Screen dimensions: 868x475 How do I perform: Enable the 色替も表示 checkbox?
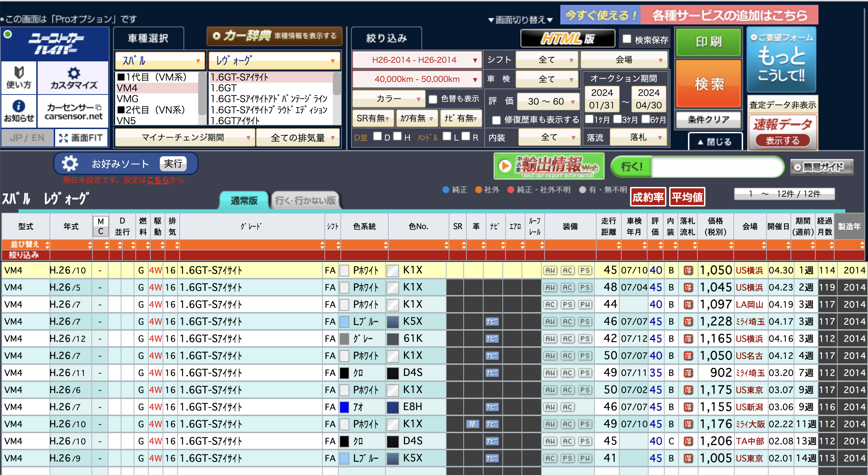[433, 99]
